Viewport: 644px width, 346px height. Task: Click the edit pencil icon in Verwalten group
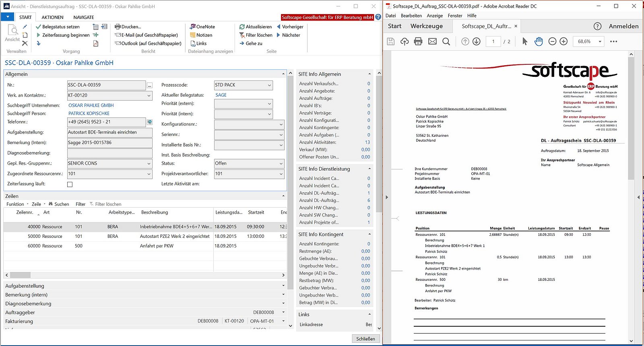[25, 27]
